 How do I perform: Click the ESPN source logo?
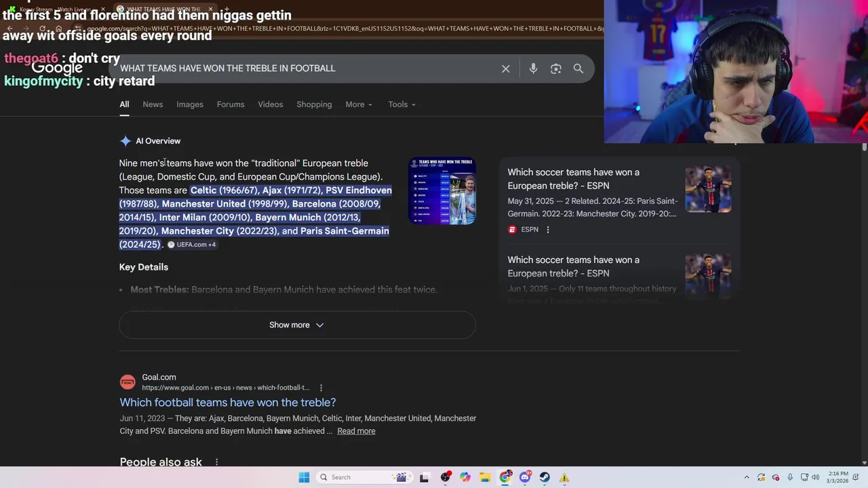pyautogui.click(x=512, y=230)
